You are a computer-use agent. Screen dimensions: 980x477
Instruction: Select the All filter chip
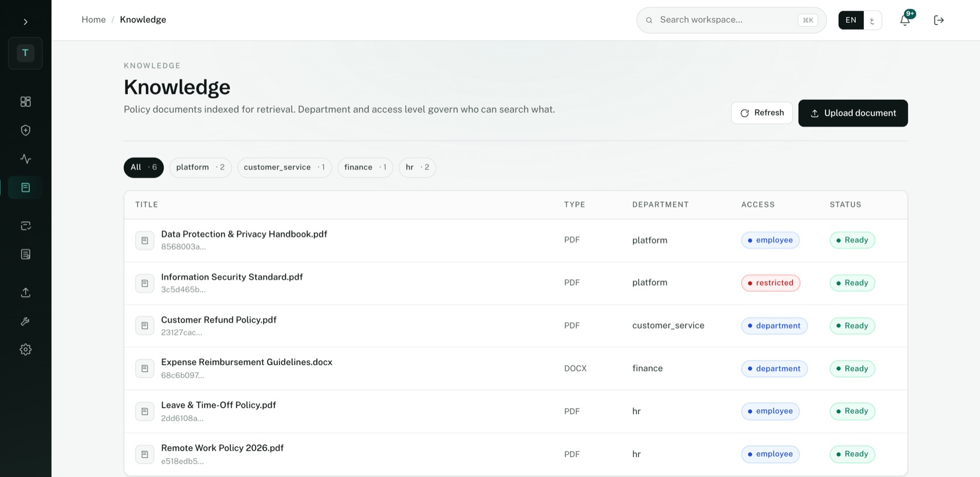pos(143,168)
